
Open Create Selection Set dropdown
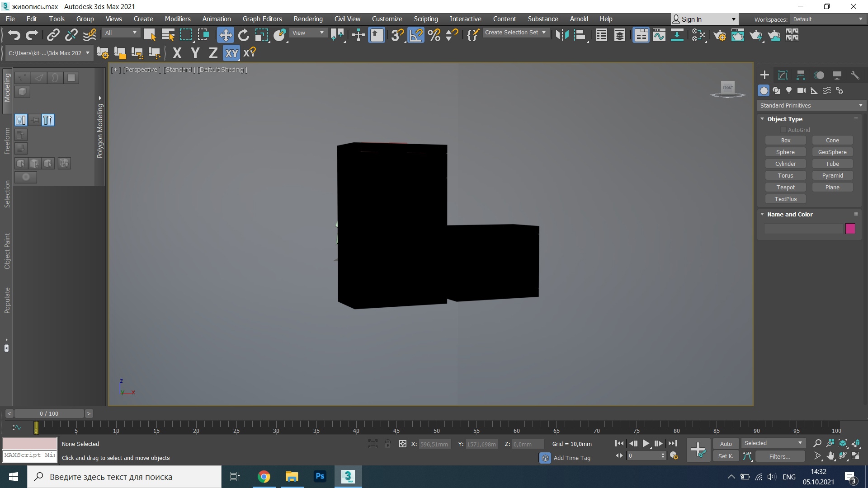pos(516,33)
